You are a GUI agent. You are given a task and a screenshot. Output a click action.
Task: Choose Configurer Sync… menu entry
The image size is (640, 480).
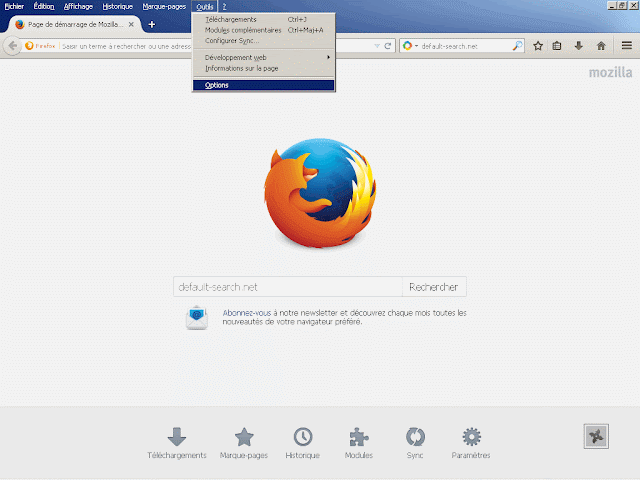coord(264,41)
